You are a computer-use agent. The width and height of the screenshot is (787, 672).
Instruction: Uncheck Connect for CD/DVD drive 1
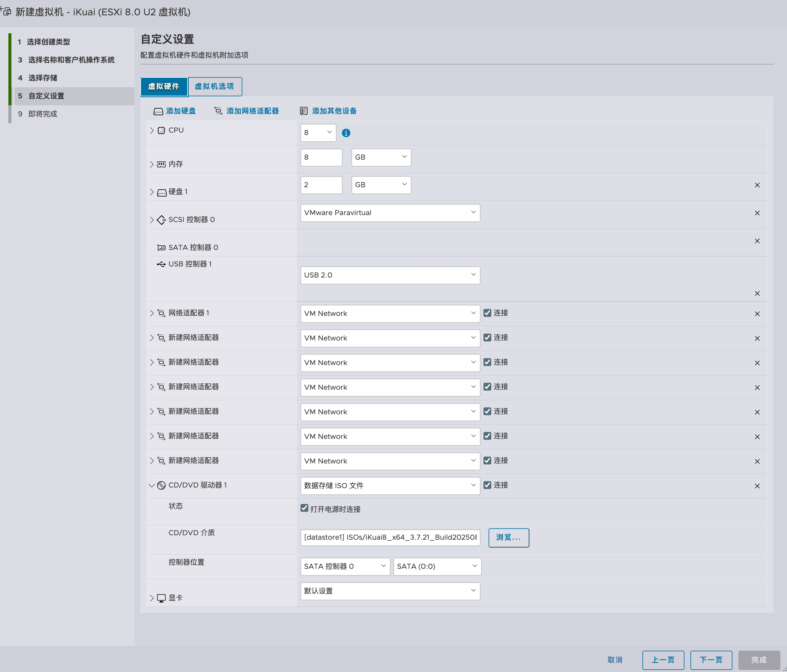coord(487,485)
